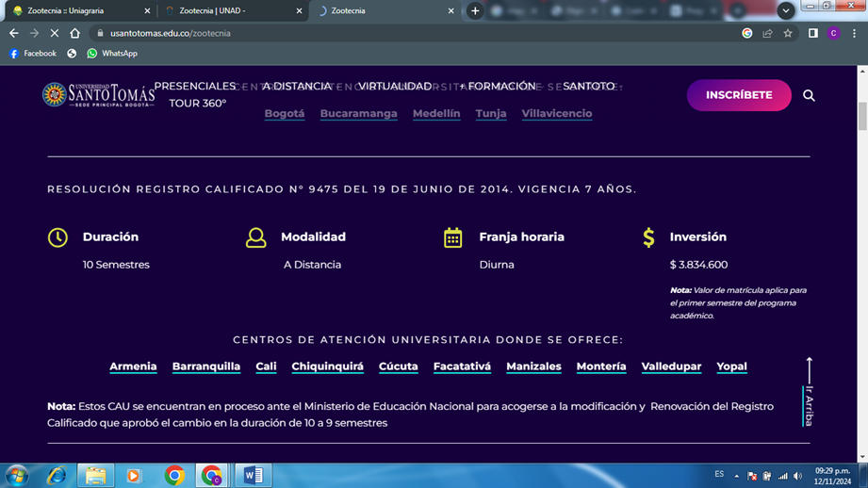The height and width of the screenshot is (488, 868).
Task: Click the INSCRÍBETE button
Action: click(x=739, y=95)
